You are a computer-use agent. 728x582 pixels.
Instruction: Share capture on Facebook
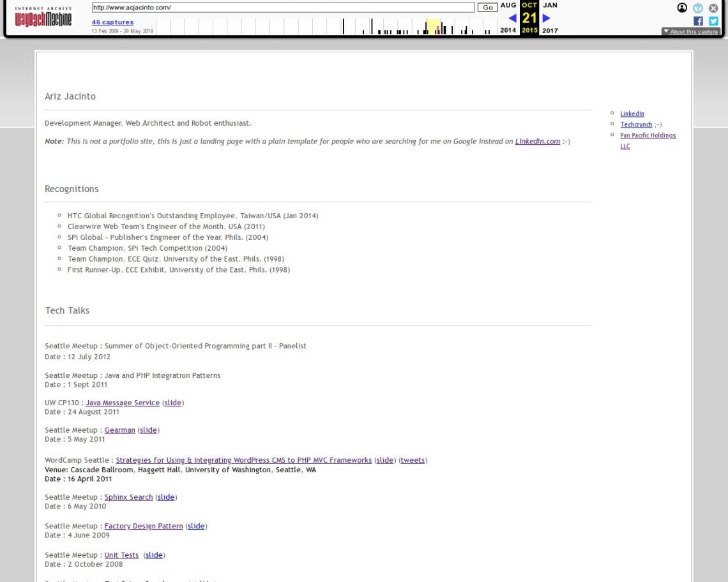pyautogui.click(x=698, y=21)
